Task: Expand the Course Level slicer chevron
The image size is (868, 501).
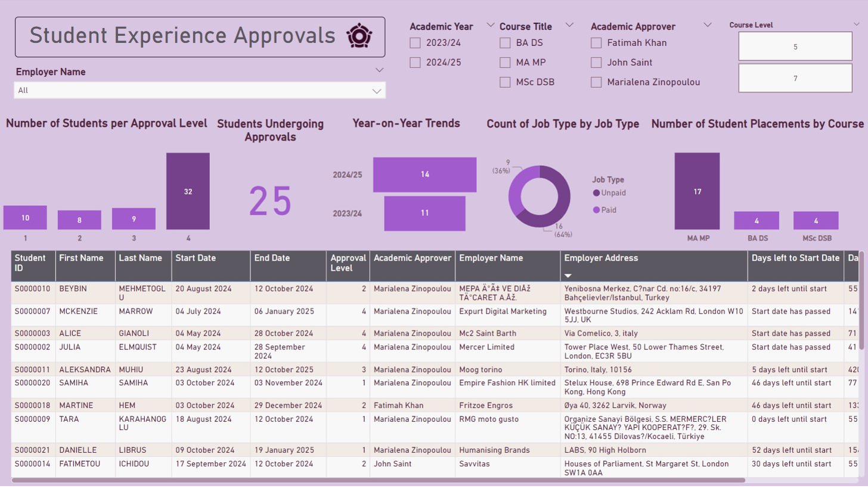Action: [857, 24]
